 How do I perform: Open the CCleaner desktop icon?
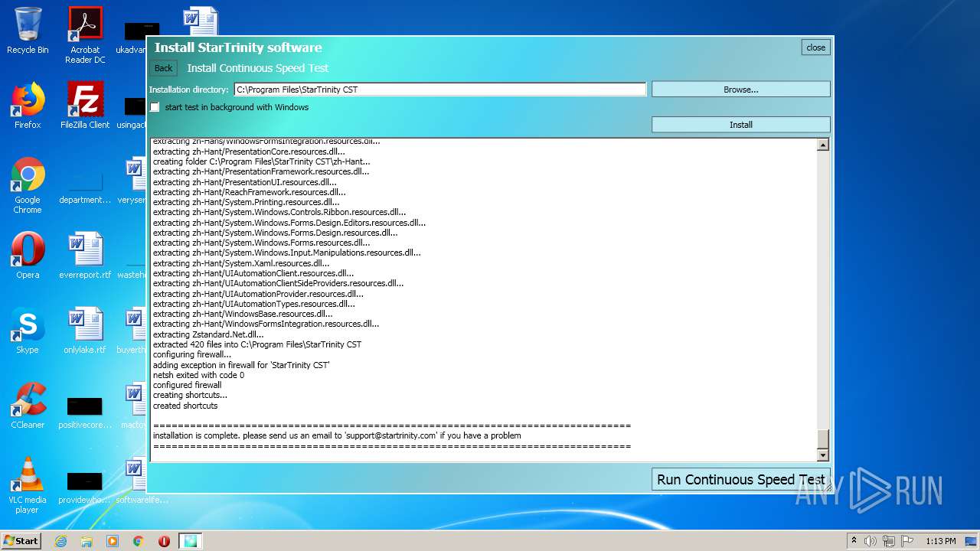(28, 406)
